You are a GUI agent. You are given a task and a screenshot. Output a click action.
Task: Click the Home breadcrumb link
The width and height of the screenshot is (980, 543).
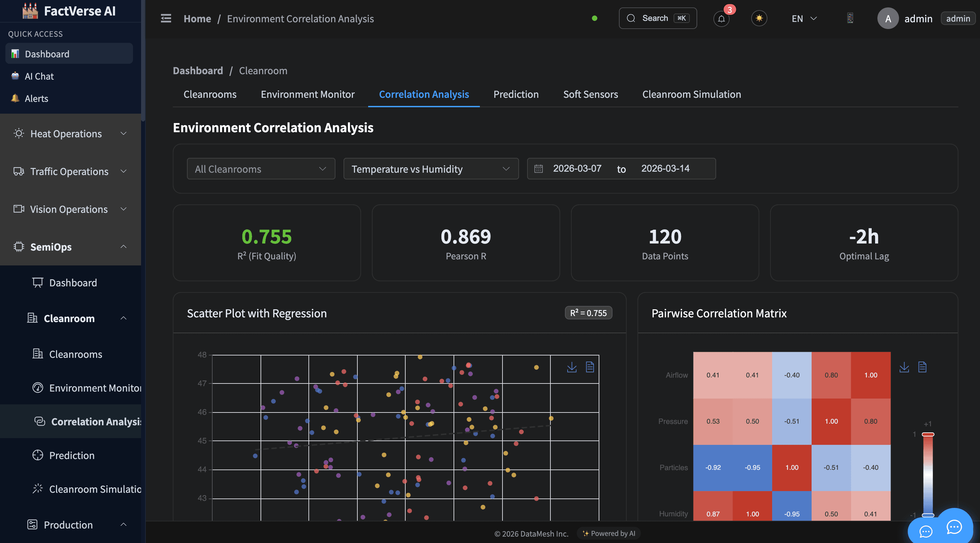197,19
